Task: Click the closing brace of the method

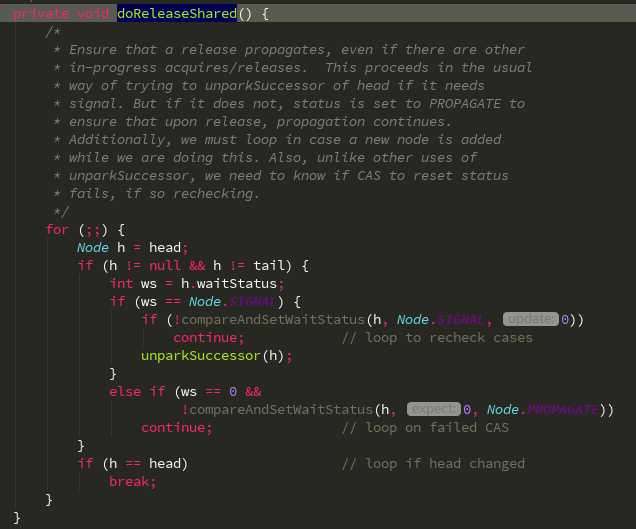Action: 17,517
